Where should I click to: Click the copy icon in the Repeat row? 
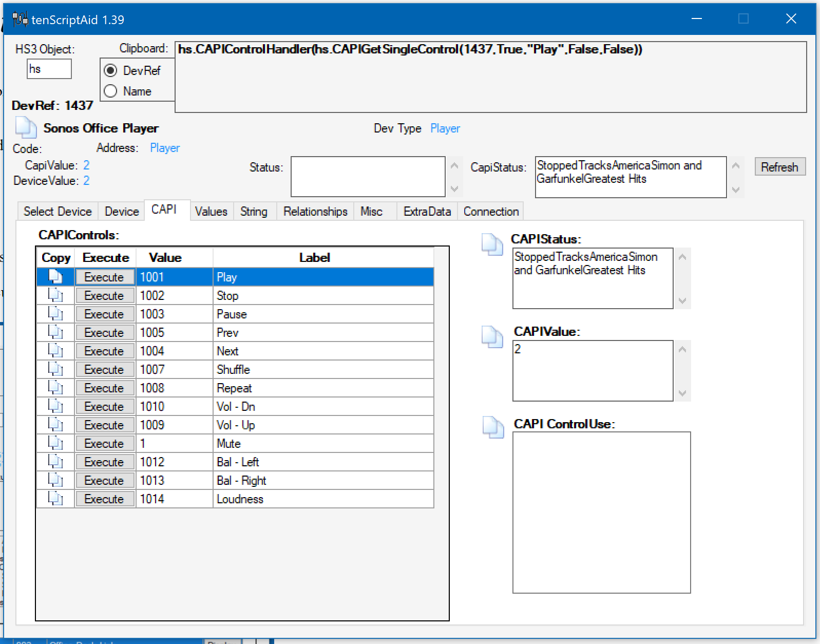point(55,388)
